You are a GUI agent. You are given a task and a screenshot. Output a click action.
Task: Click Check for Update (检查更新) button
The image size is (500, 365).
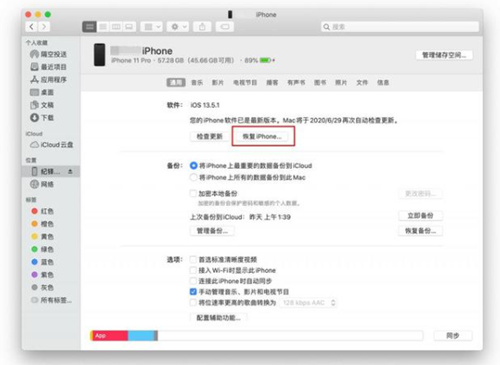(209, 136)
